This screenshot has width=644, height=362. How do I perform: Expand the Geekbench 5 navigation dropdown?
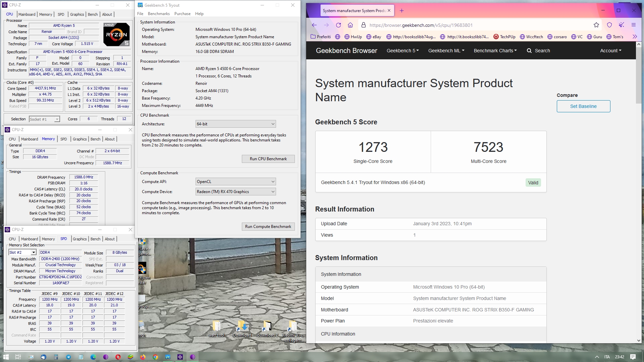click(x=402, y=51)
